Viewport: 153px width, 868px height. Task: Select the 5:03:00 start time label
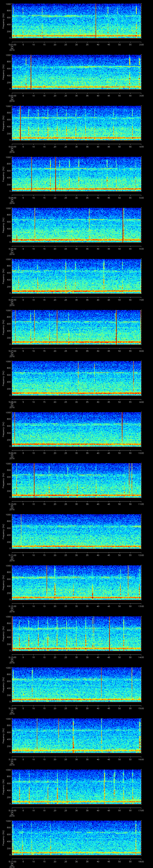[12, 147]
